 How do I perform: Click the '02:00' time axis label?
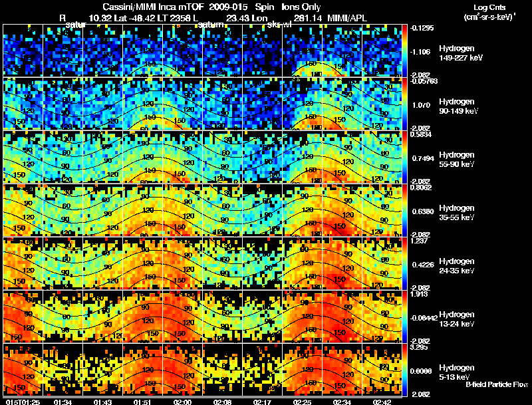click(x=182, y=402)
